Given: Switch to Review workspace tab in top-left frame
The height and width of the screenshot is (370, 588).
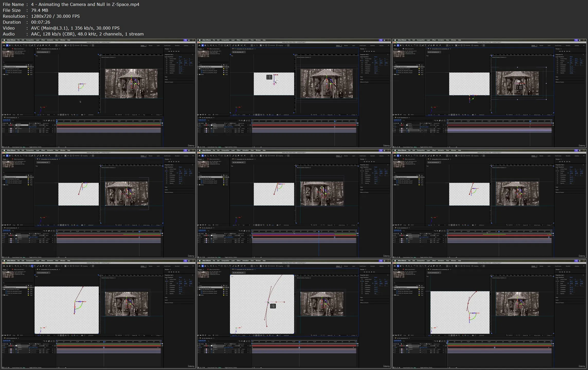Looking at the screenshot, I should pos(150,46).
